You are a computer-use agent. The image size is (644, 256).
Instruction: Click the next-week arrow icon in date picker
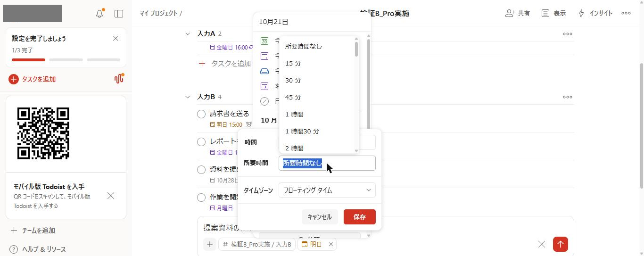tap(264, 86)
